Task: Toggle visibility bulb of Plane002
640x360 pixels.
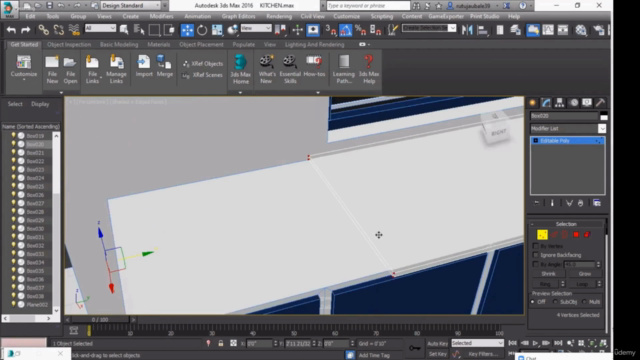Action: click(x=13, y=304)
